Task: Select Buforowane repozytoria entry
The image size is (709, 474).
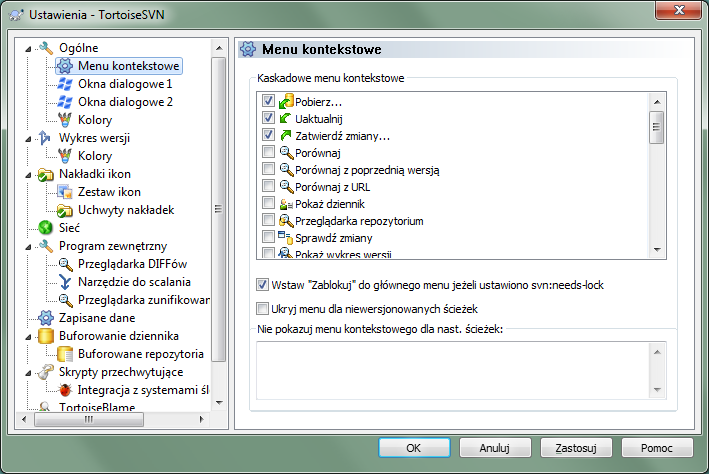Action: pos(141,354)
